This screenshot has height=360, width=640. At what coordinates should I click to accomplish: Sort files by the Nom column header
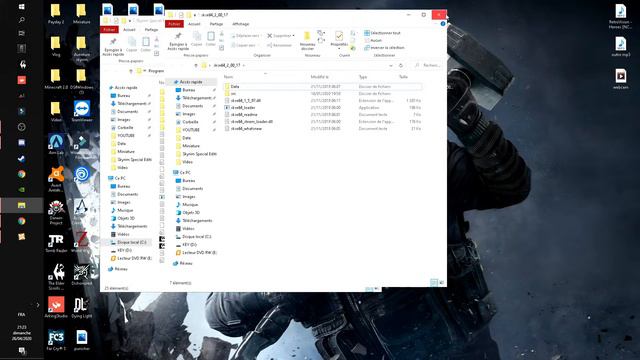tap(229, 77)
